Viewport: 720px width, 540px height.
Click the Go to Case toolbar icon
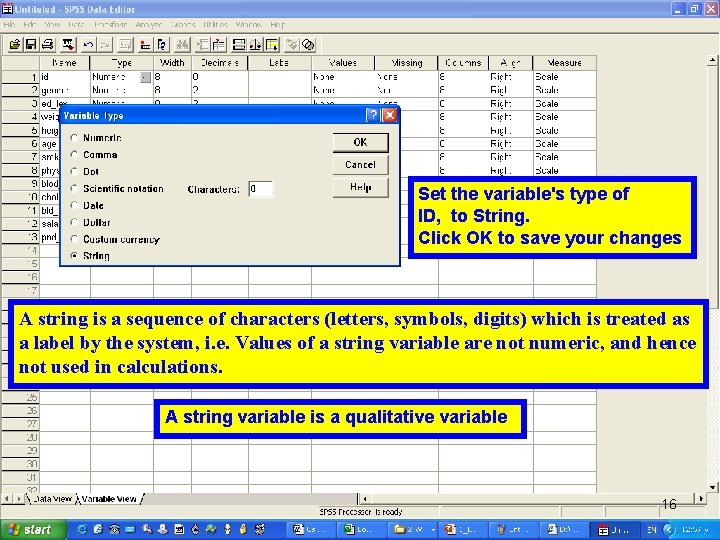(145, 45)
